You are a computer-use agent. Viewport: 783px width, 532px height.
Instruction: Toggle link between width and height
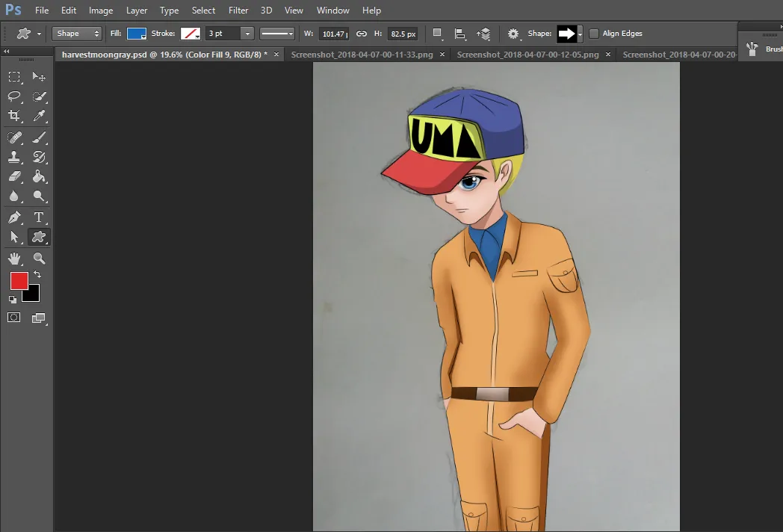coord(362,34)
